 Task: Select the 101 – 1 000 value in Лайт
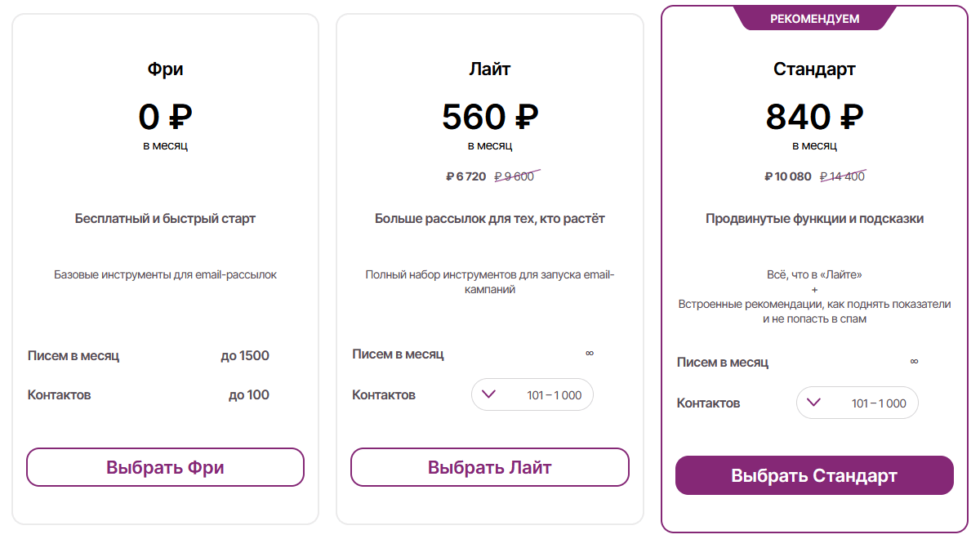[x=555, y=395]
